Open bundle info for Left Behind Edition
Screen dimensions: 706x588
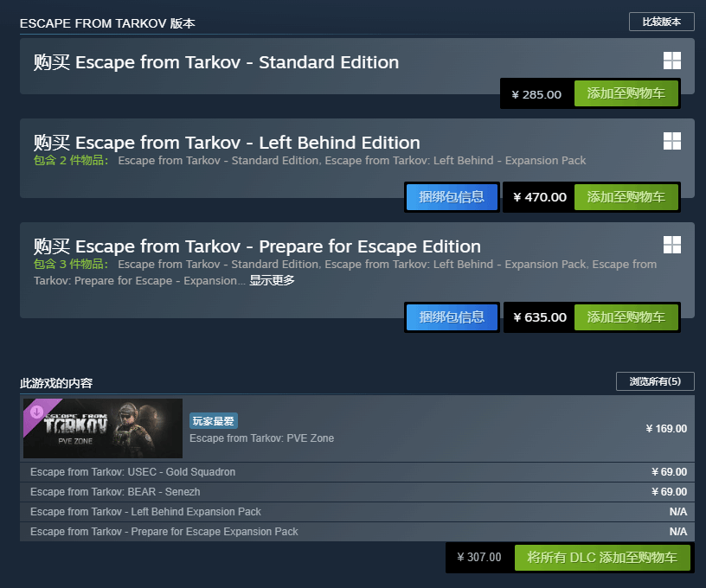tap(452, 197)
